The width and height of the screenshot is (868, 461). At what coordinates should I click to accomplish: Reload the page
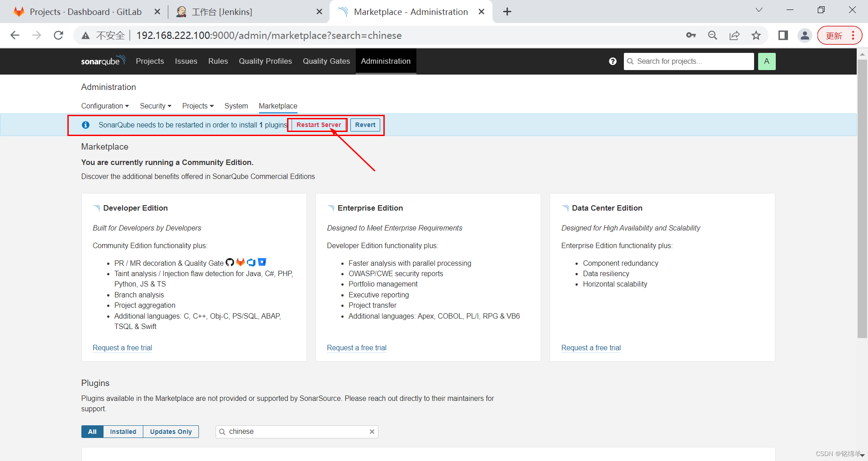click(x=58, y=35)
